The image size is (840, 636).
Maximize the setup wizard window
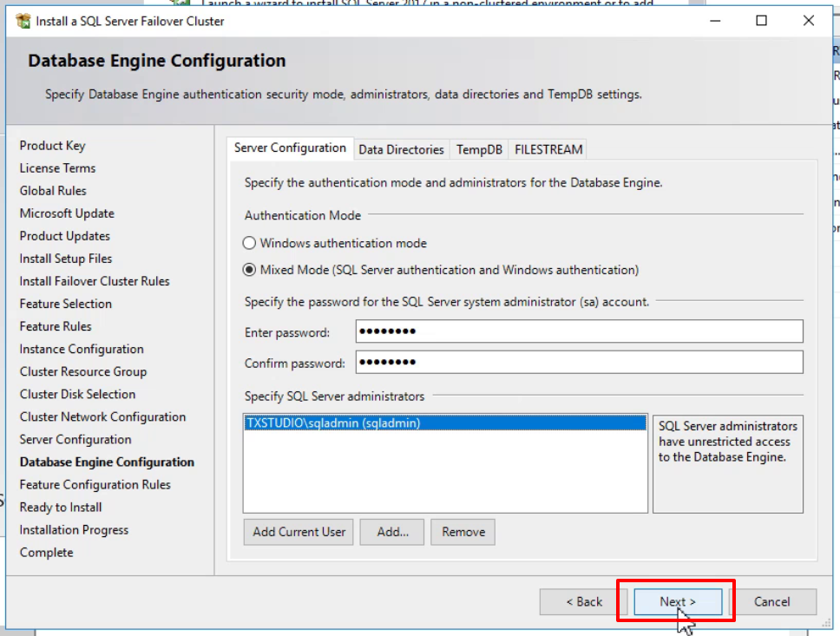tap(761, 21)
